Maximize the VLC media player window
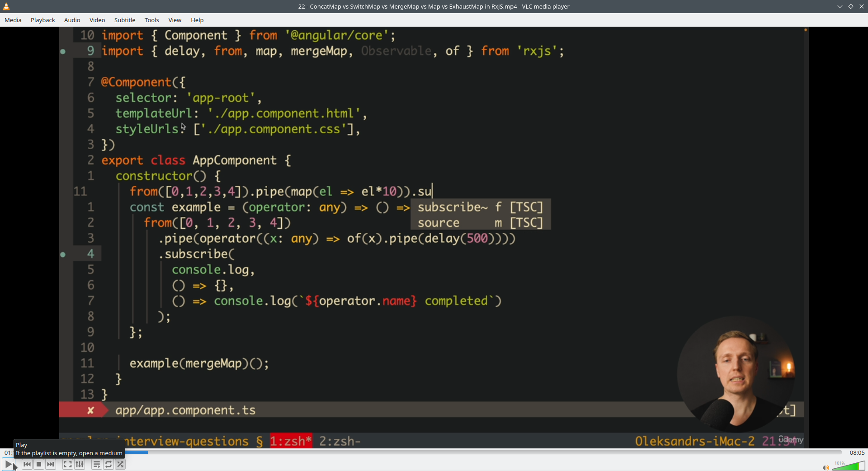The image size is (868, 471). pyautogui.click(x=851, y=6)
